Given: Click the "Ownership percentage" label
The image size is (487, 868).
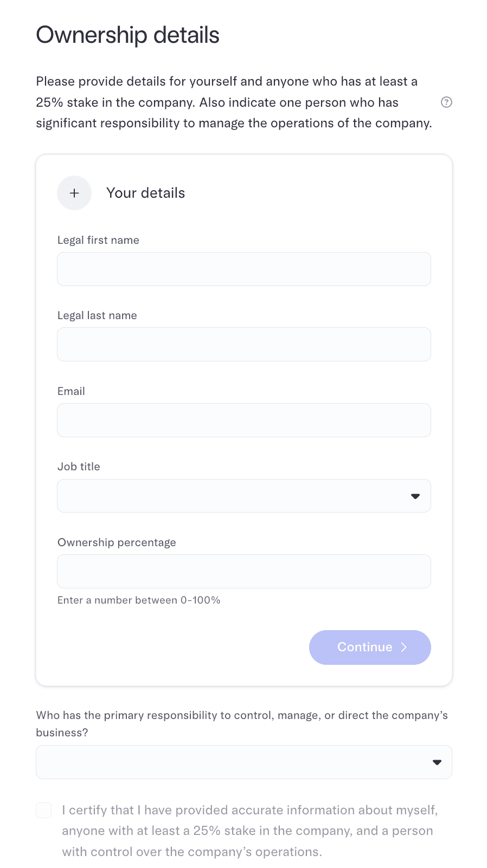Looking at the screenshot, I should [117, 542].
